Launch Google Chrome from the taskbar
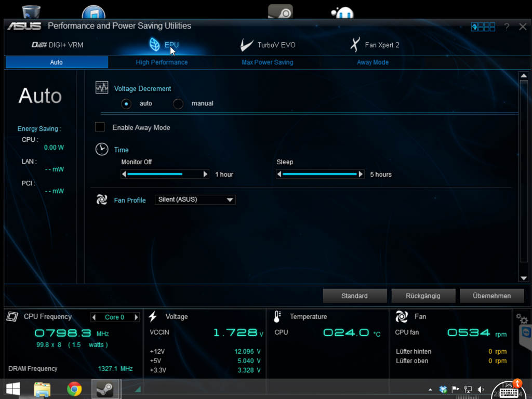The width and height of the screenshot is (532, 399). (74, 389)
